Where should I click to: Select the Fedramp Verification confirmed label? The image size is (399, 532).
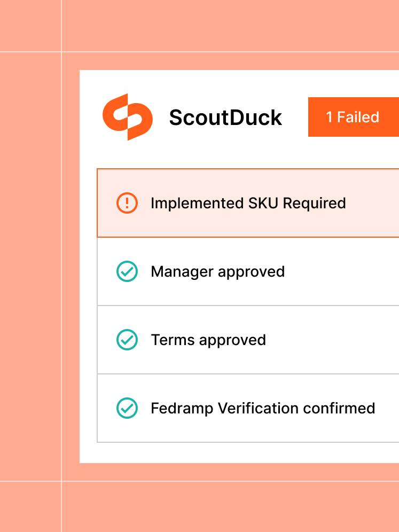[x=263, y=408]
